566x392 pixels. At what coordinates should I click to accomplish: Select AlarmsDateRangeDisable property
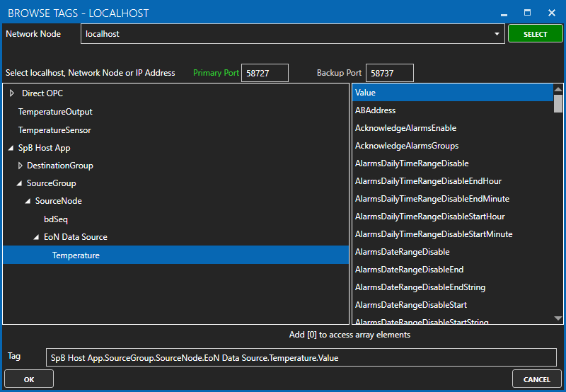tap(453, 252)
